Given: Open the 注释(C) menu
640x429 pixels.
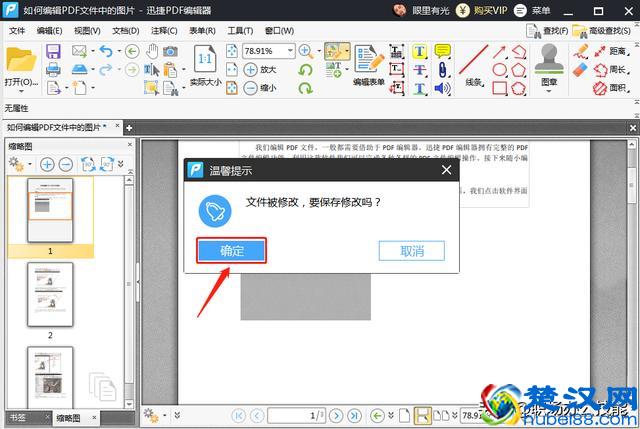Looking at the screenshot, I should pyautogui.click(x=164, y=31).
